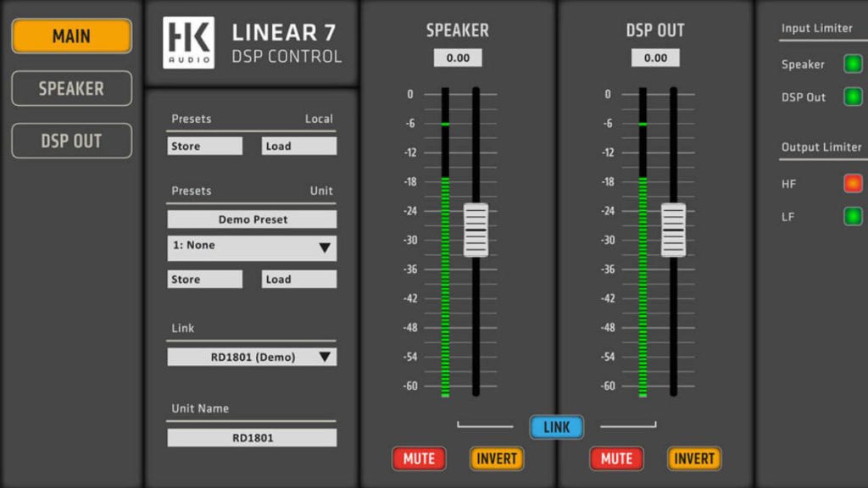Click the Speaker gain value field 0.00
This screenshot has width=868, height=488.
pyautogui.click(x=458, y=58)
